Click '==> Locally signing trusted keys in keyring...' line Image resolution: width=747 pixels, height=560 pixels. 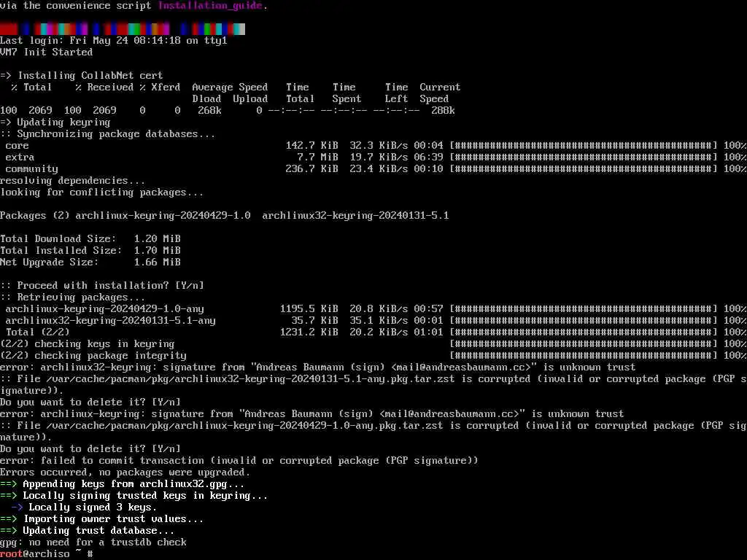pyautogui.click(x=134, y=496)
